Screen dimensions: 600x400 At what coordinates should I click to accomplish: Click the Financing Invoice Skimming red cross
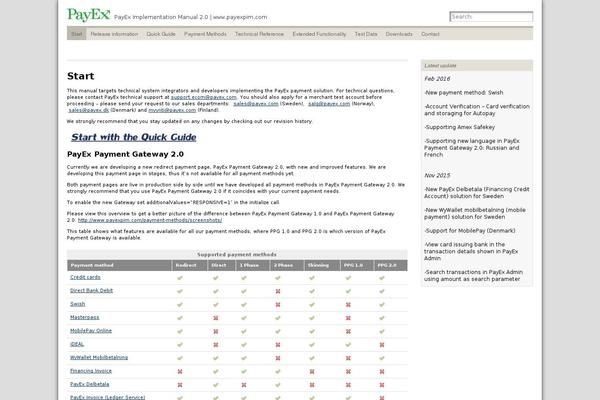click(x=312, y=372)
